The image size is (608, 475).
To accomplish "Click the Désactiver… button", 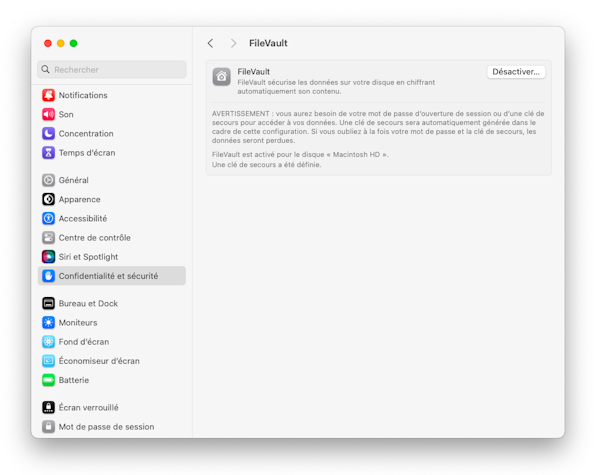I will coord(516,72).
